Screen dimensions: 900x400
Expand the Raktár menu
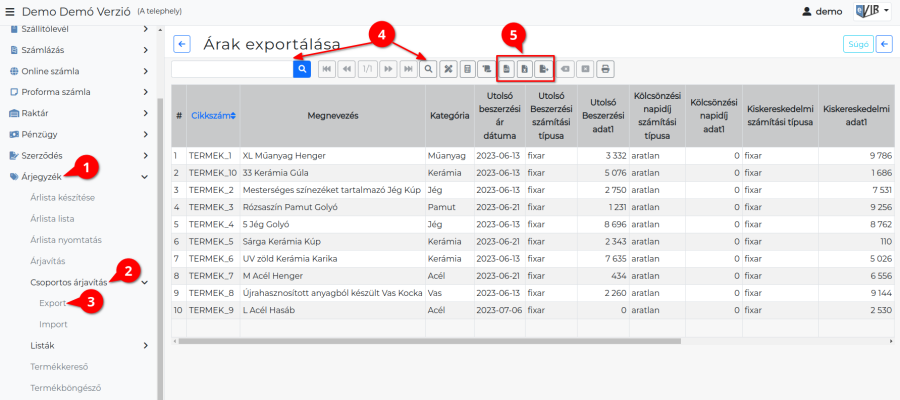[x=79, y=113]
